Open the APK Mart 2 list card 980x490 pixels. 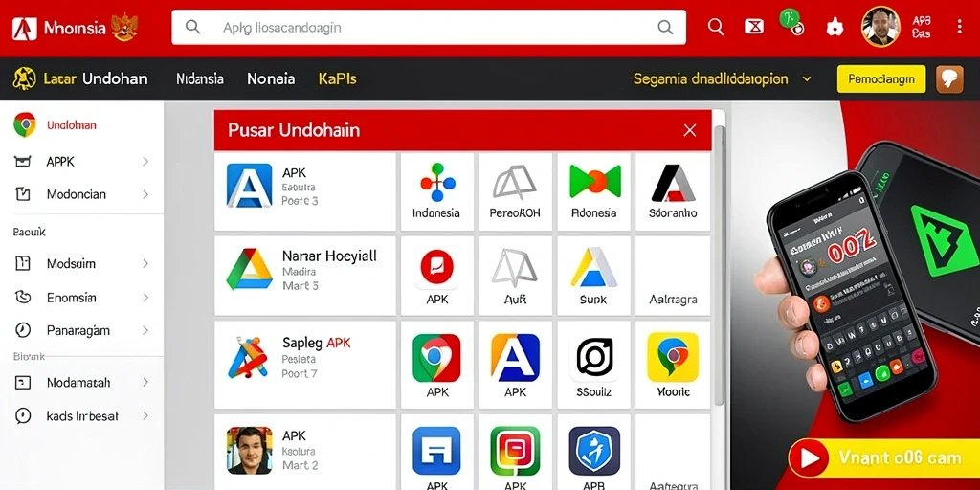point(305,452)
